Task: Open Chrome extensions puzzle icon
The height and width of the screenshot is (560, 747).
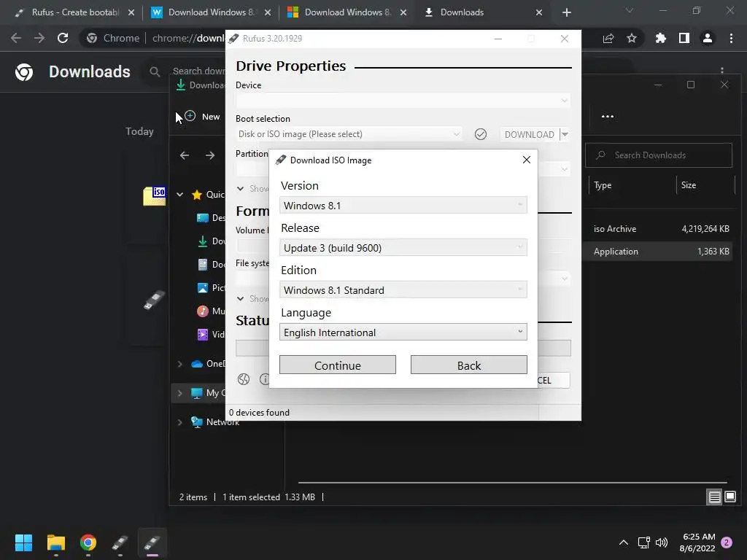Action: pos(661,38)
